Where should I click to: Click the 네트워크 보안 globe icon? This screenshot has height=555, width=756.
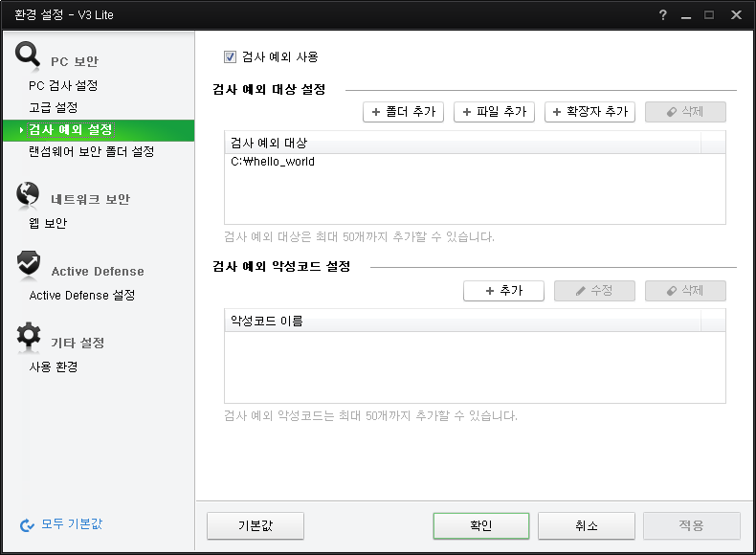28,194
